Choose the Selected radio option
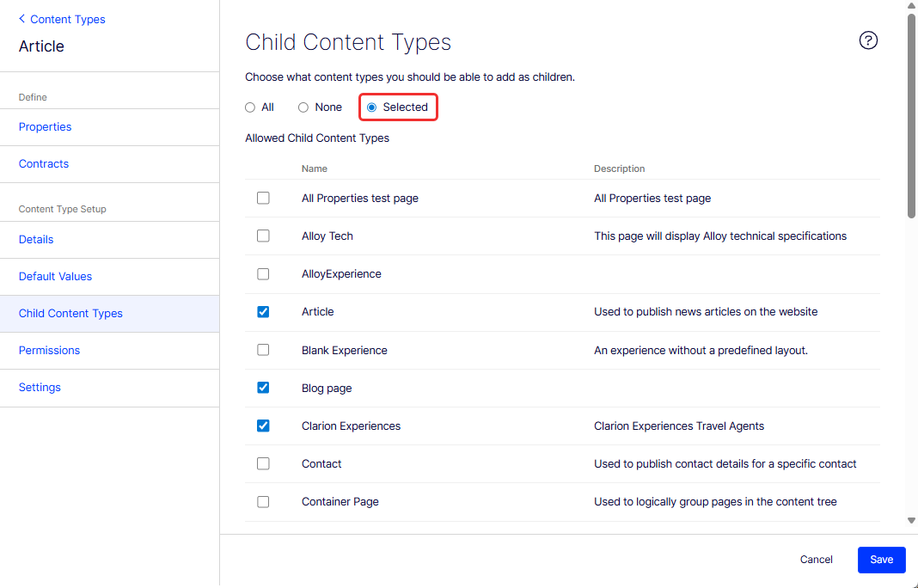 point(372,107)
